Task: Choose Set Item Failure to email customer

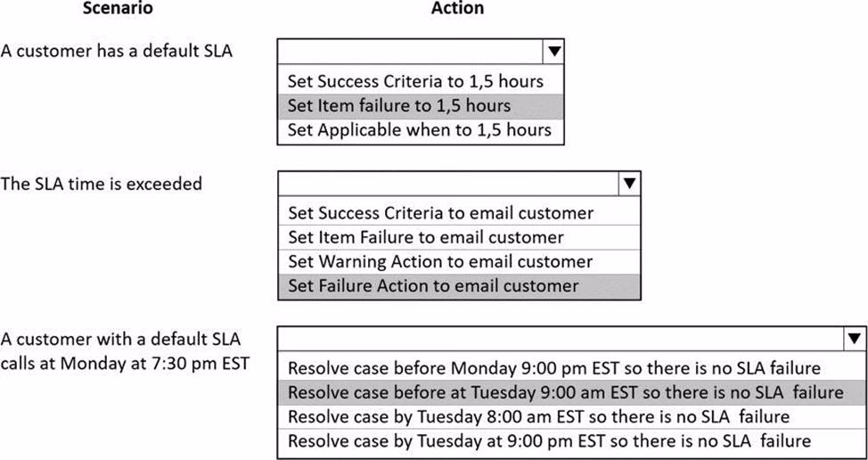Action: [426, 237]
